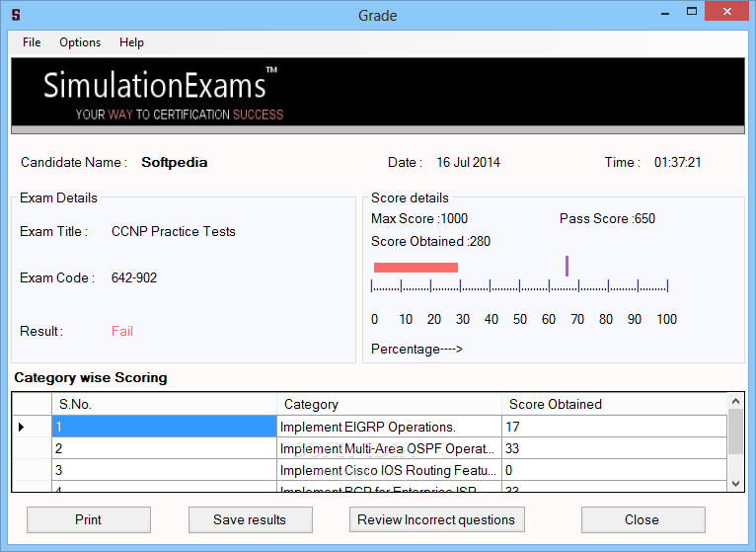Select S.No. cell 1

[164, 427]
